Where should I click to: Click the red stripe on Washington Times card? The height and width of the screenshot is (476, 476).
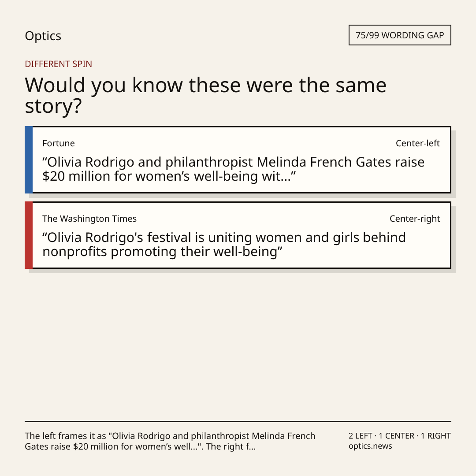pos(29,235)
